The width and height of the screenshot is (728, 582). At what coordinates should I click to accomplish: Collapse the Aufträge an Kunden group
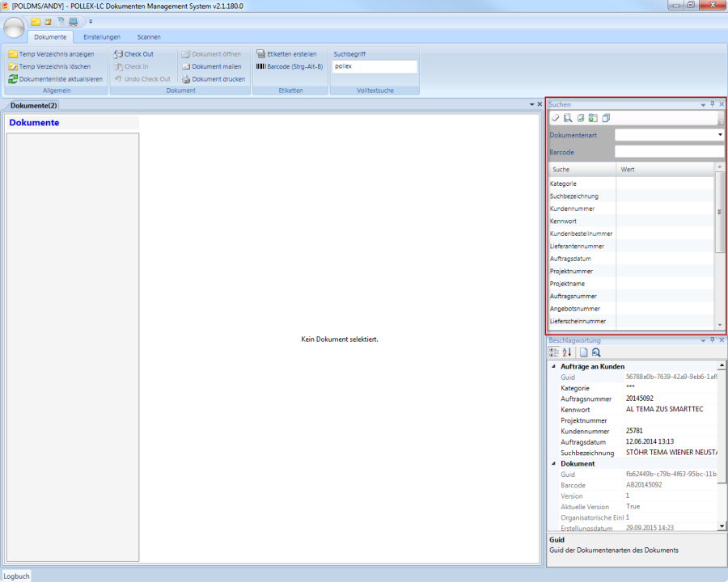(552, 367)
